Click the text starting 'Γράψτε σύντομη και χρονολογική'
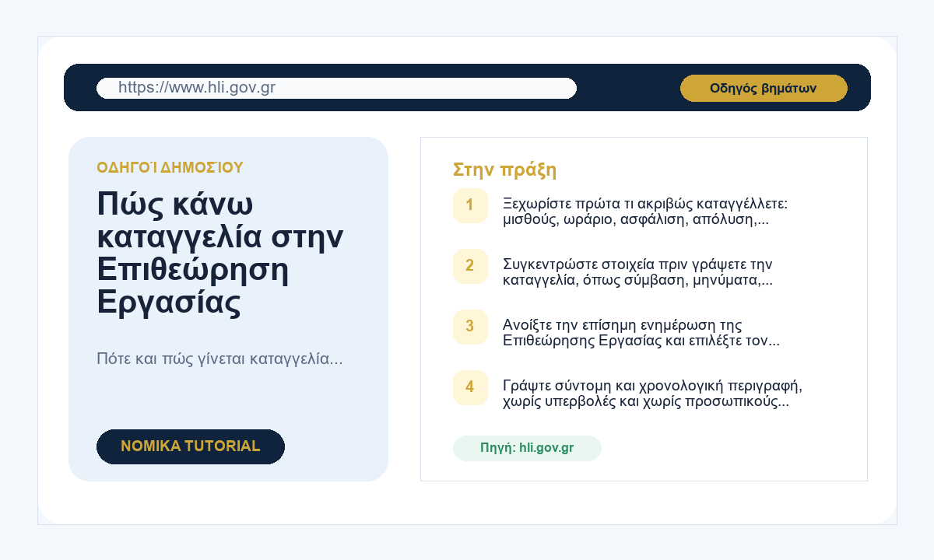Image resolution: width=934 pixels, height=560 pixels. pyautogui.click(x=652, y=394)
